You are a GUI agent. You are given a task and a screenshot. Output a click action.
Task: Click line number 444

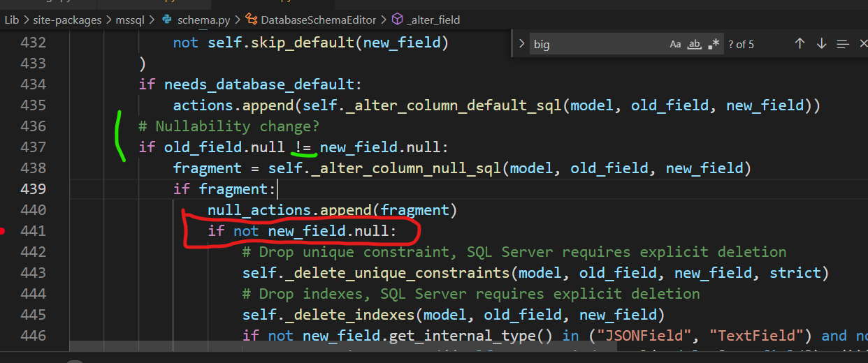(x=33, y=294)
